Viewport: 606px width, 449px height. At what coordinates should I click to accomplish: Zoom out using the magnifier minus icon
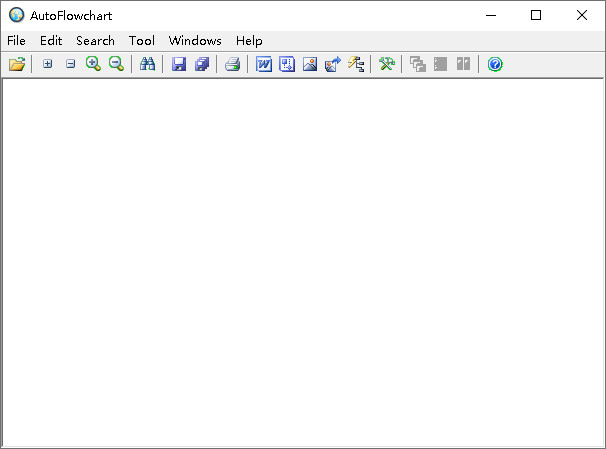116,64
